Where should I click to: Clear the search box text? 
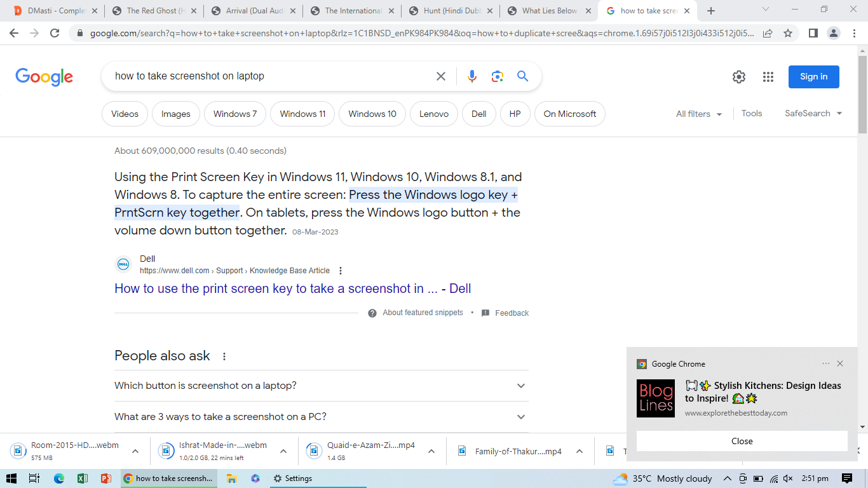click(x=440, y=76)
